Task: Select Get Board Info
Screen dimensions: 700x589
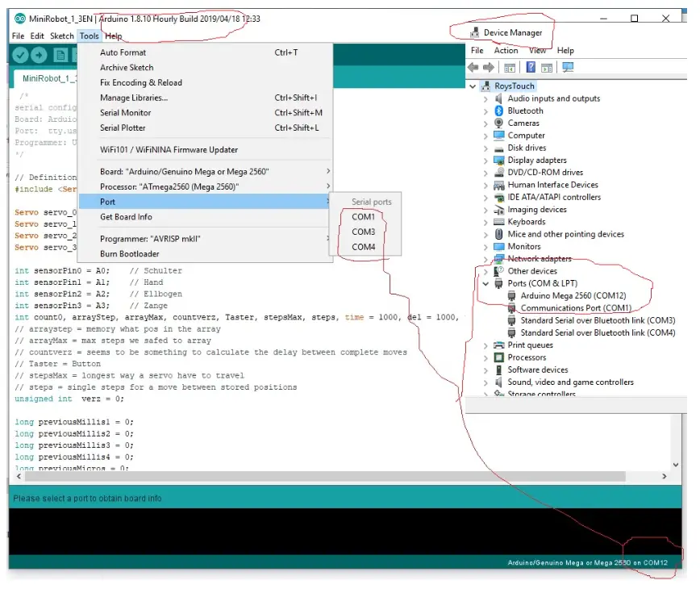Action: tap(206, 217)
